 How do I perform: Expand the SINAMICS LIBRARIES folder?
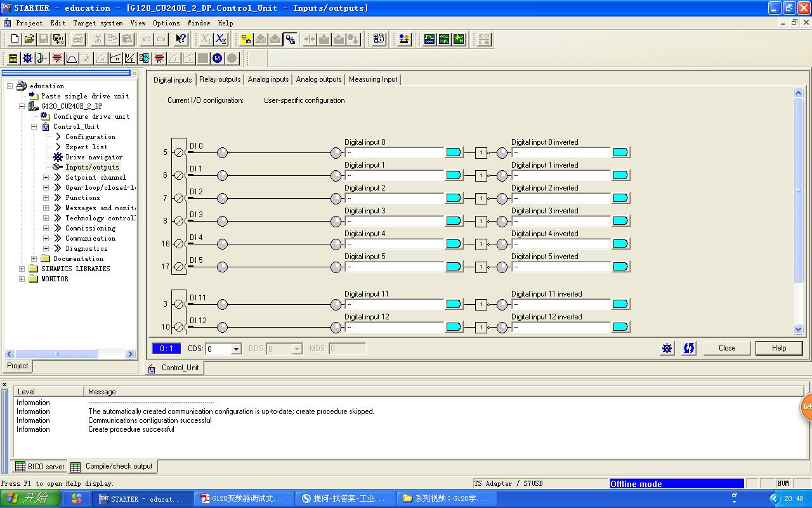(22, 269)
